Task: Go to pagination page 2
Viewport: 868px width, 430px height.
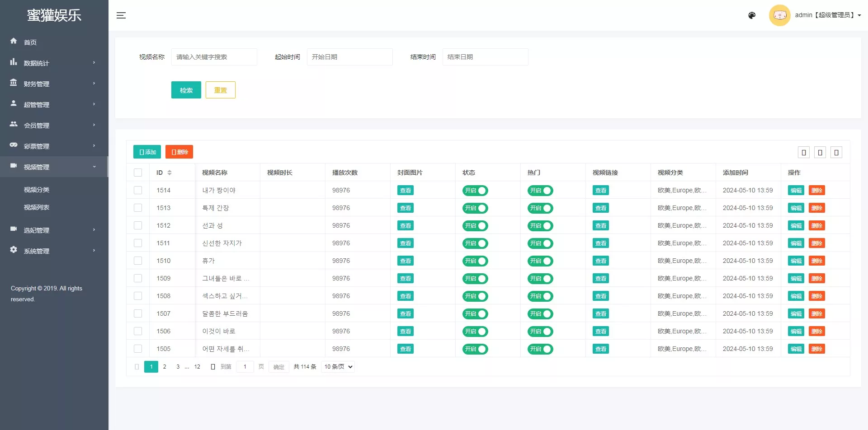Action: coord(165,367)
